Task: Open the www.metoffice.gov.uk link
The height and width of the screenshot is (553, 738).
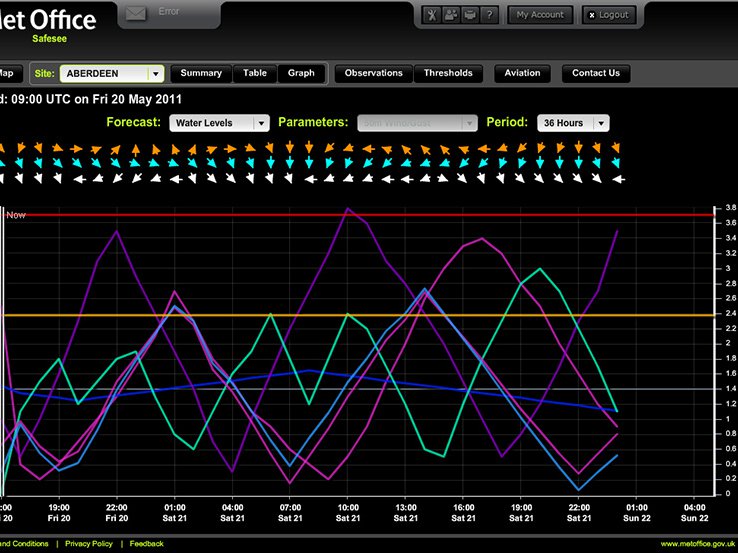Action: pyautogui.click(x=699, y=544)
